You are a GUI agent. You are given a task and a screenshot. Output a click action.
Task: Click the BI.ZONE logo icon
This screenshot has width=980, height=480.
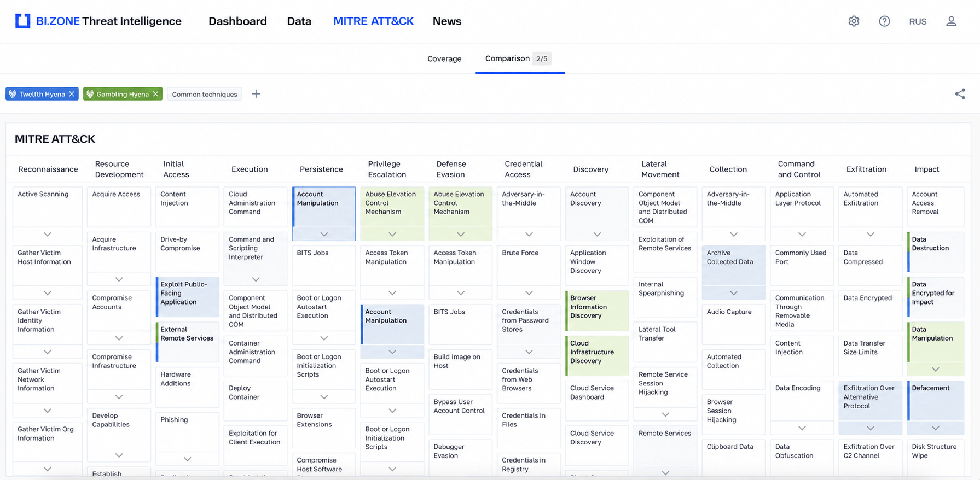[22, 21]
